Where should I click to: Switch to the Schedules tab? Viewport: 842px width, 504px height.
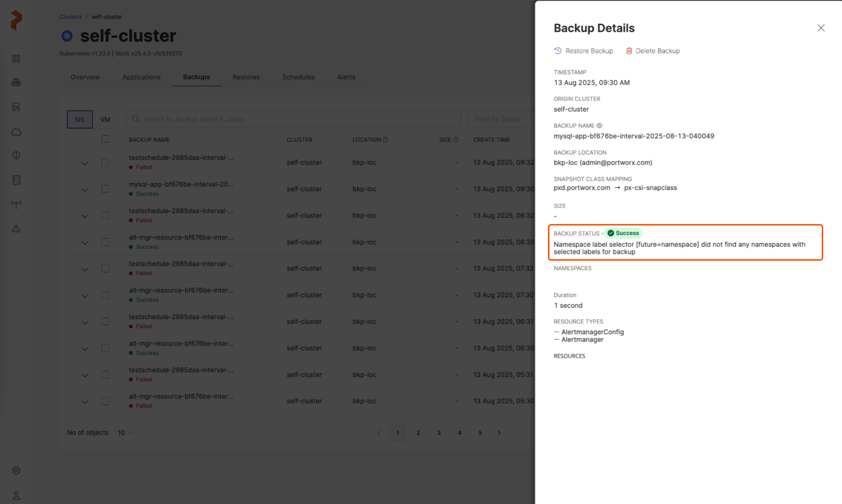[x=298, y=77]
